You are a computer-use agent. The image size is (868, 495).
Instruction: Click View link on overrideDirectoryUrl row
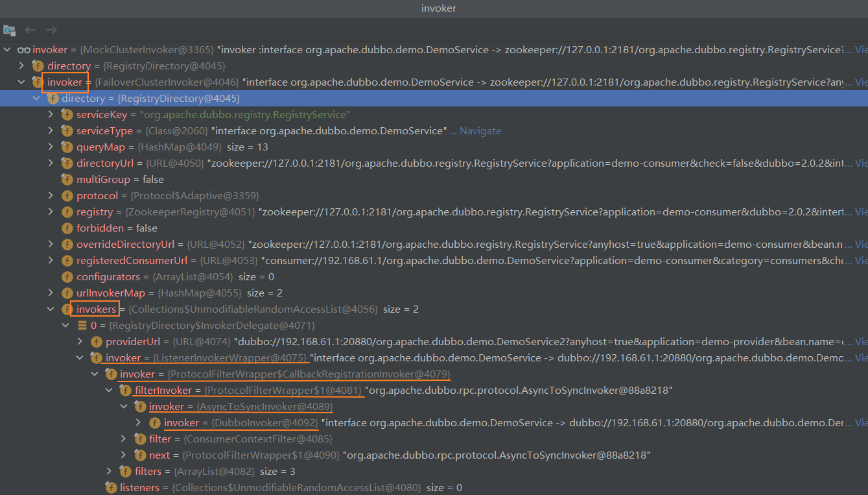click(x=861, y=245)
